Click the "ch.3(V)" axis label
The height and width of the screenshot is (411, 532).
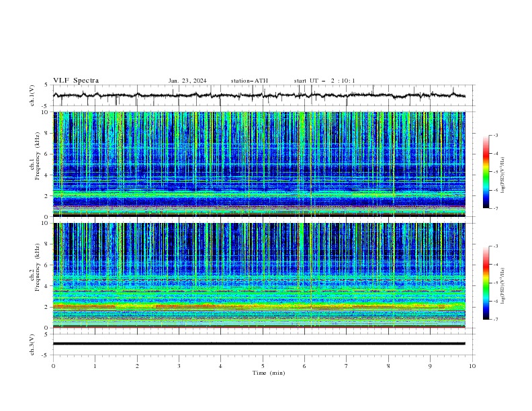point(32,345)
